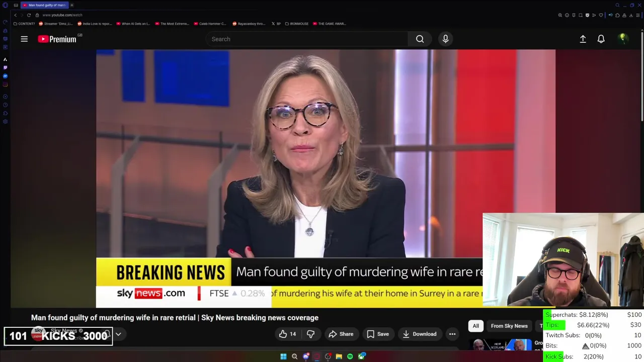Click the YouTube search box

click(307, 39)
